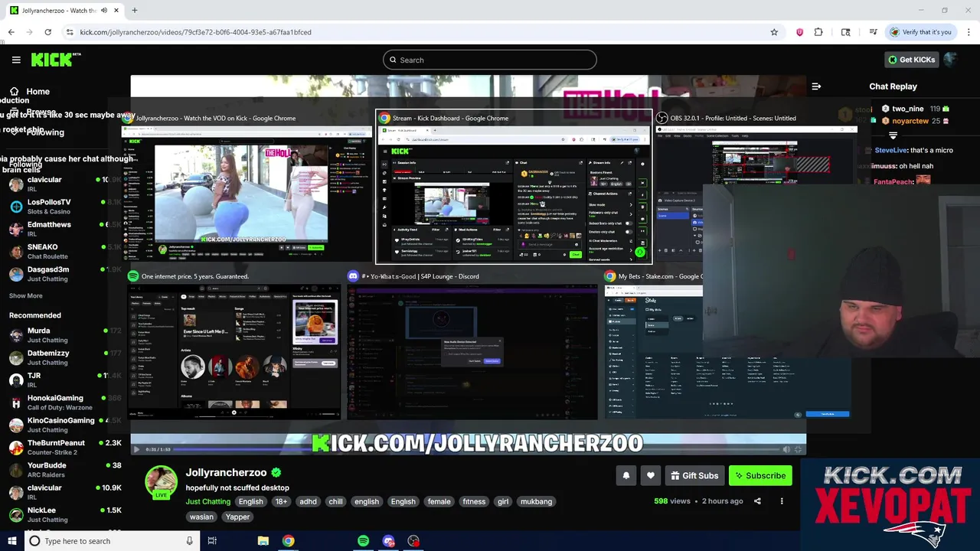
Task: Click the green Subscribe button
Action: click(760, 475)
